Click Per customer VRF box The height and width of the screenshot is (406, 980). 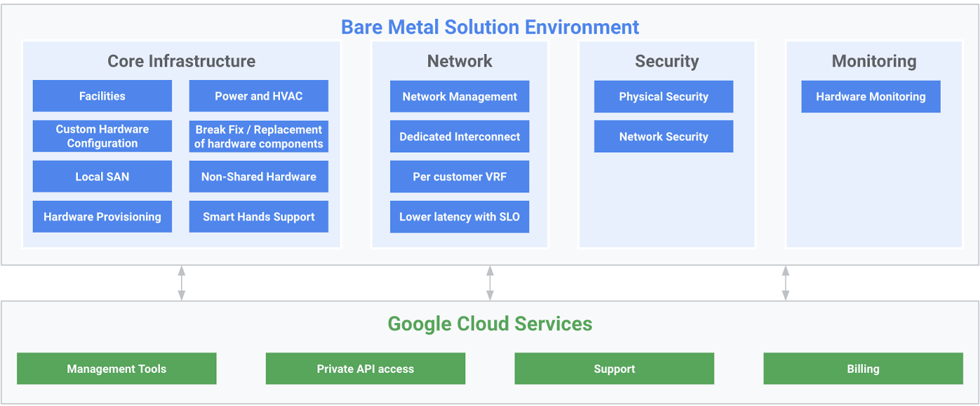(459, 176)
